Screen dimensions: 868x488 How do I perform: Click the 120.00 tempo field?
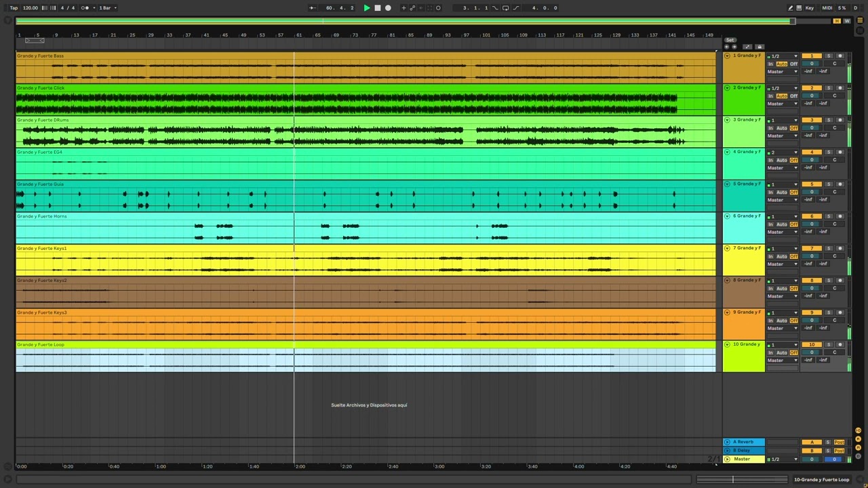[31, 8]
